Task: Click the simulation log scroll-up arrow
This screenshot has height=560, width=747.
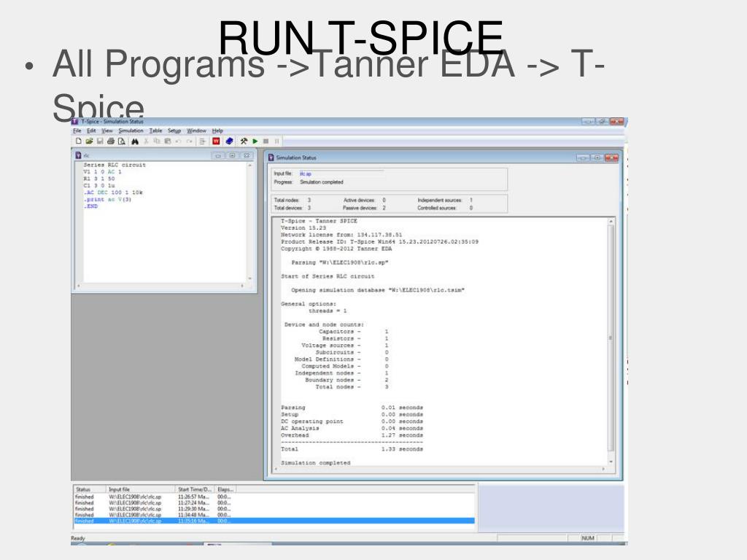Action: [x=611, y=222]
